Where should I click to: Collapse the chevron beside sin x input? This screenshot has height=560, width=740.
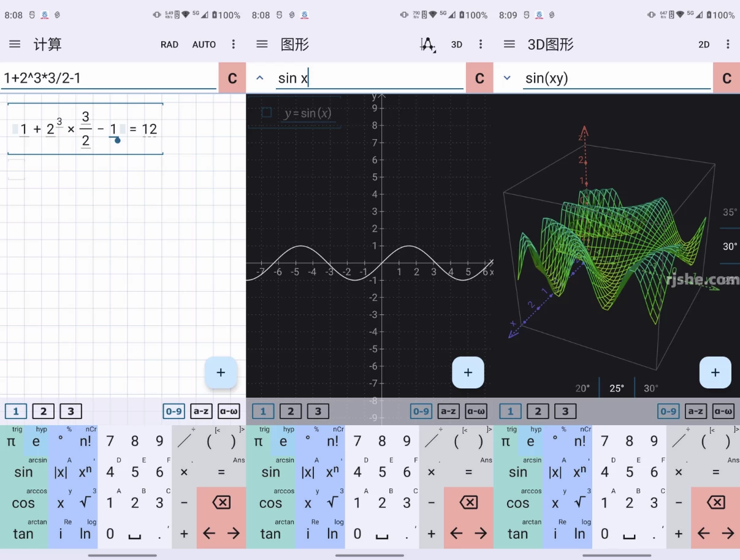coord(260,78)
